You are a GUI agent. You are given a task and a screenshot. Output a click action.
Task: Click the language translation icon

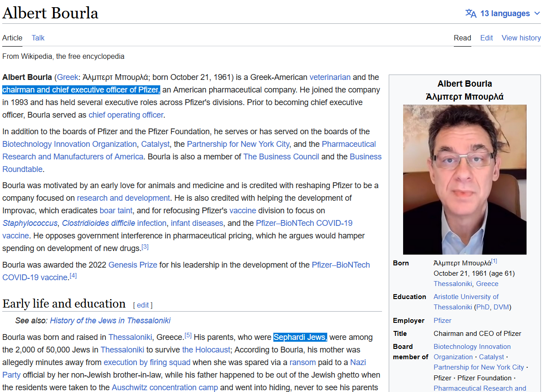click(471, 13)
